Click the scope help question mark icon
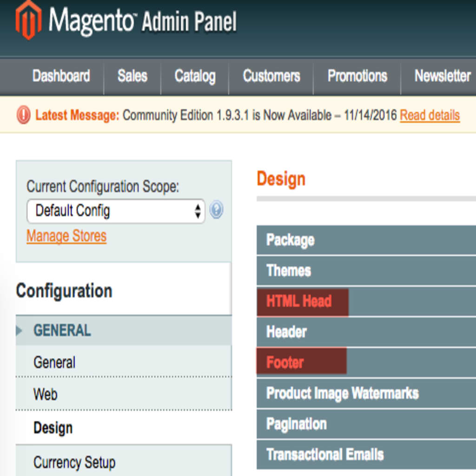The width and height of the screenshot is (476, 476). (x=217, y=210)
